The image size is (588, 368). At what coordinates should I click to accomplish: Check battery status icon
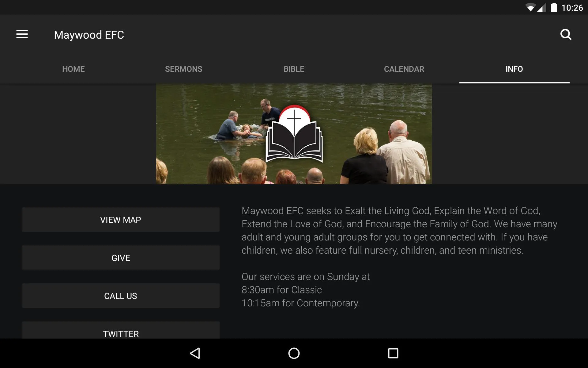(555, 8)
